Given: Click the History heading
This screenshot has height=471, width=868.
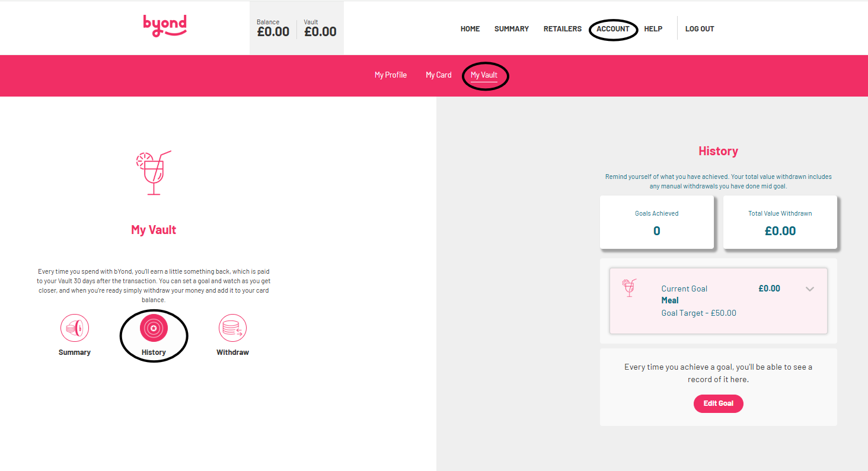Looking at the screenshot, I should [719, 151].
